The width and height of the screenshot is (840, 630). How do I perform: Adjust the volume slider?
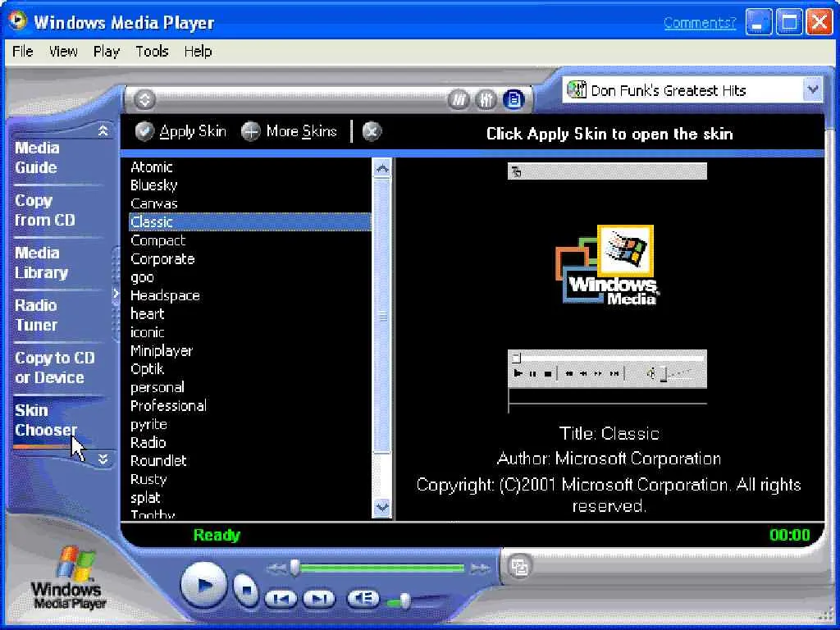click(x=405, y=600)
